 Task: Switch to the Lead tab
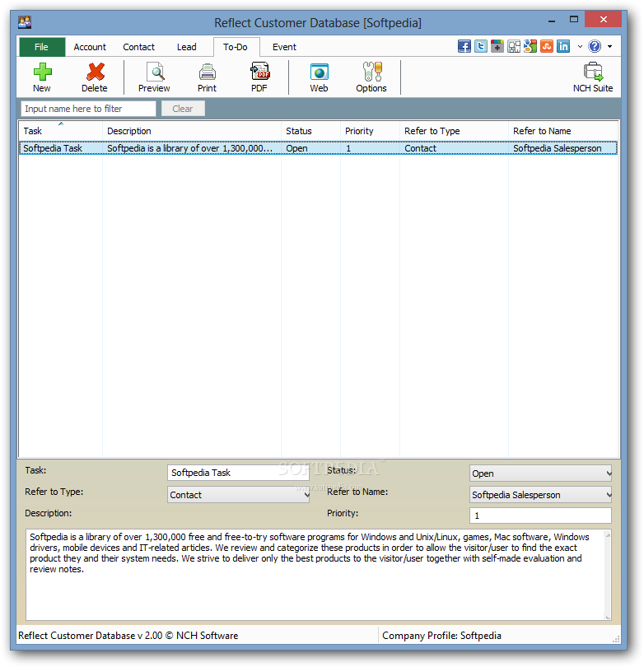187,47
